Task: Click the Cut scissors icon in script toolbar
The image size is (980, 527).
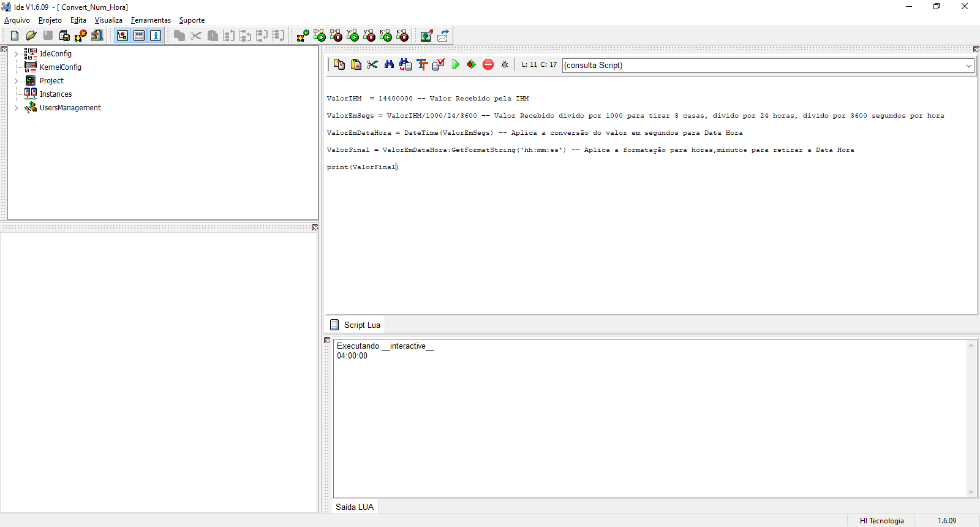Action: pos(372,64)
